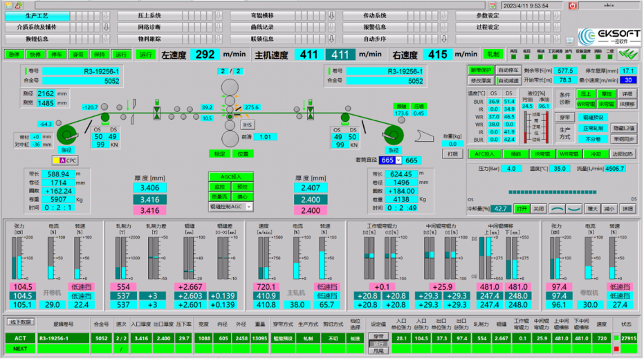The height and width of the screenshot is (359, 644).
Task: Open dropdown arrow next to 介质系统及辅传
Action: click(106, 27)
